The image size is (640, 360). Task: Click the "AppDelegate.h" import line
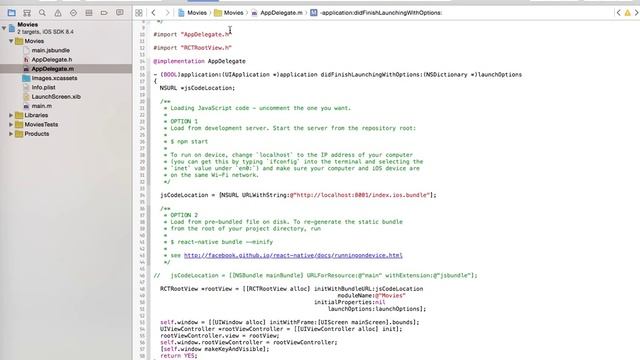click(x=193, y=34)
